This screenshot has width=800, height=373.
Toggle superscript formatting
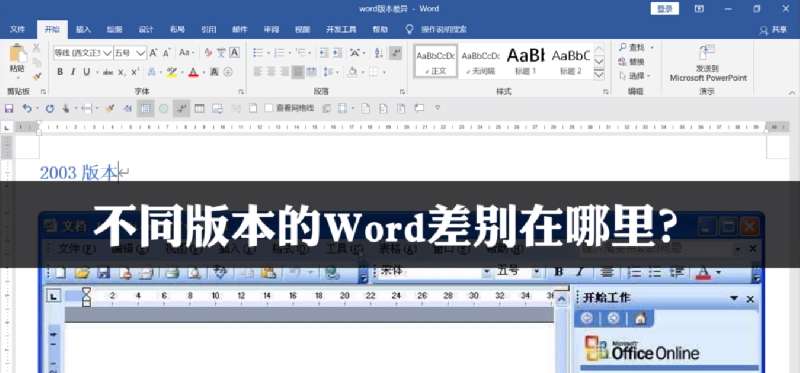click(135, 72)
